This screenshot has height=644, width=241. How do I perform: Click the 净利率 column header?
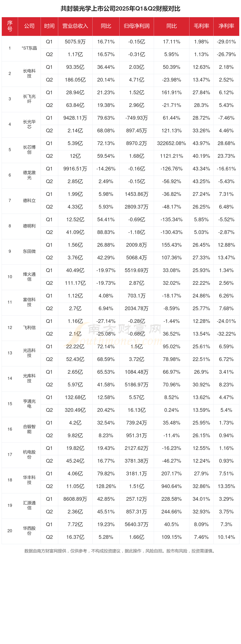(226, 26)
